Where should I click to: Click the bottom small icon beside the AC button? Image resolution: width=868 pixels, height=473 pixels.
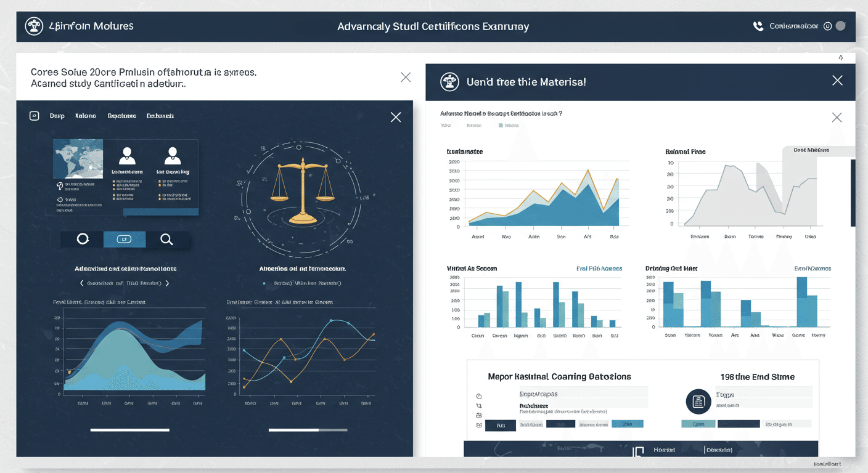tap(479, 426)
